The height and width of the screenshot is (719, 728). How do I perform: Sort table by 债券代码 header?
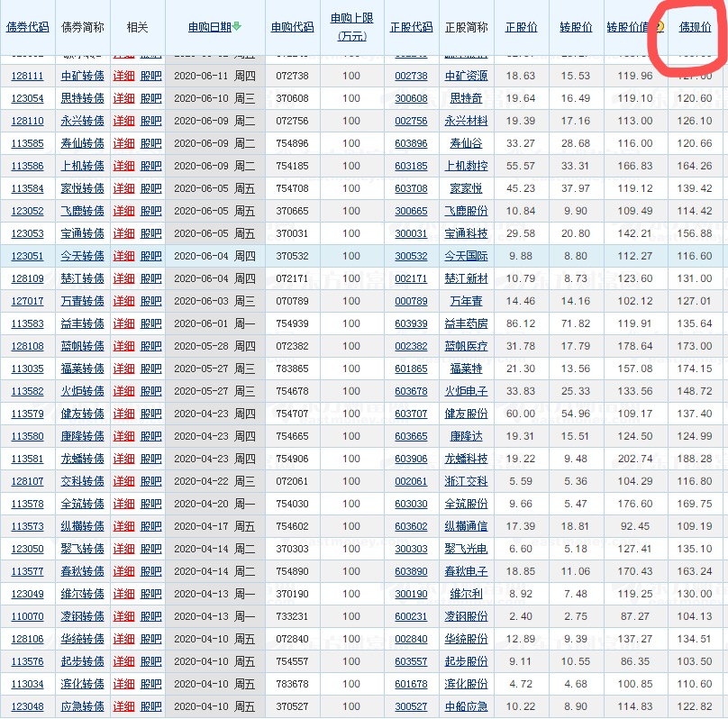27,27
